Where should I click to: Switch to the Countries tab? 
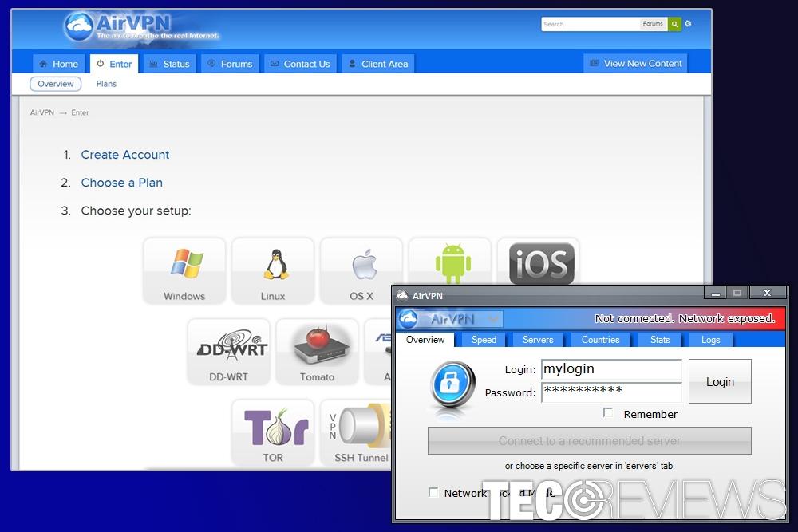[x=601, y=340]
